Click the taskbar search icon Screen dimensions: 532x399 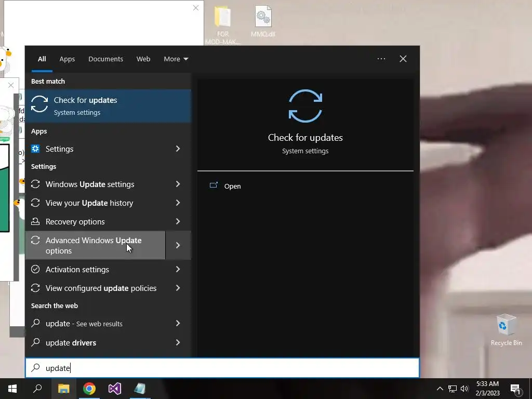pos(37,389)
